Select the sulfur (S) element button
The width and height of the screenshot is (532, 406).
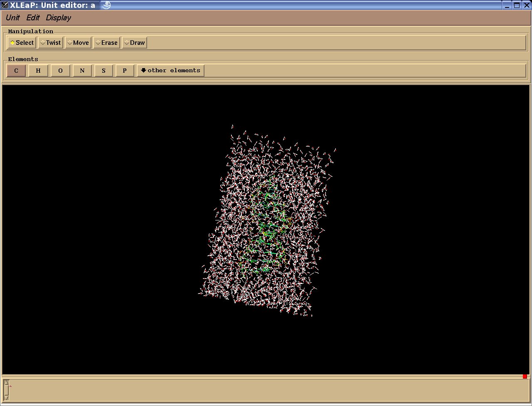pyautogui.click(x=103, y=71)
